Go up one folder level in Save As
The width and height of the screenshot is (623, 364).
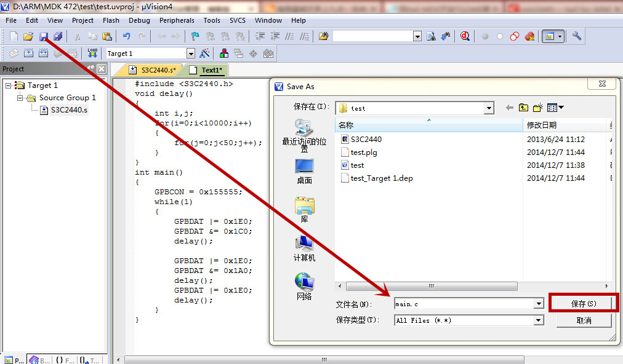tap(524, 108)
